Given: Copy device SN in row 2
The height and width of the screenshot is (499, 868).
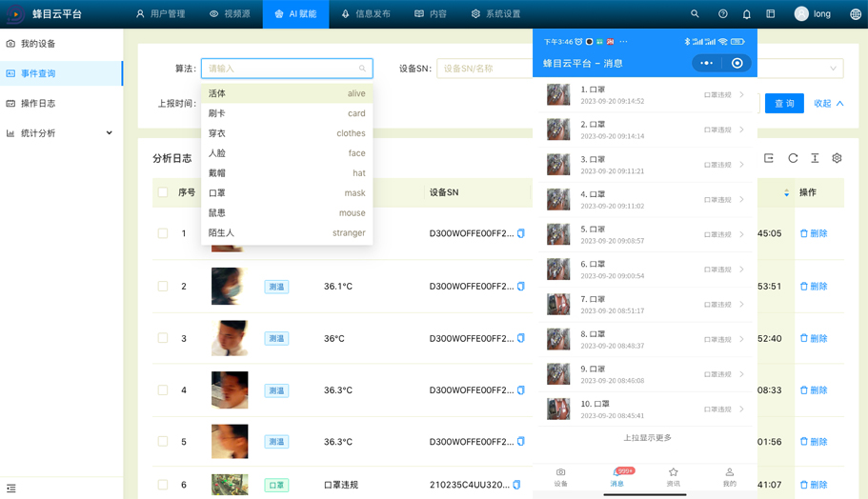Looking at the screenshot, I should point(521,286).
